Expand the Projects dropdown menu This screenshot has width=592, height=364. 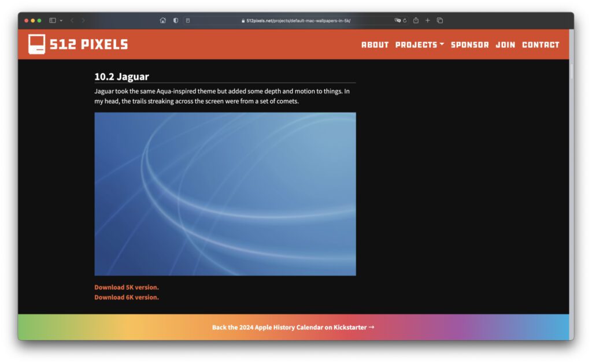(x=419, y=44)
